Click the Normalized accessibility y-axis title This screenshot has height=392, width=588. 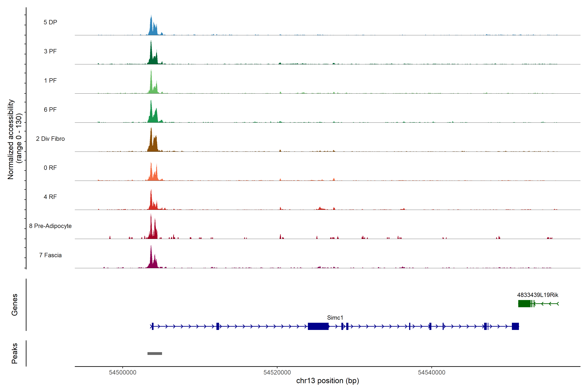click(x=15, y=139)
